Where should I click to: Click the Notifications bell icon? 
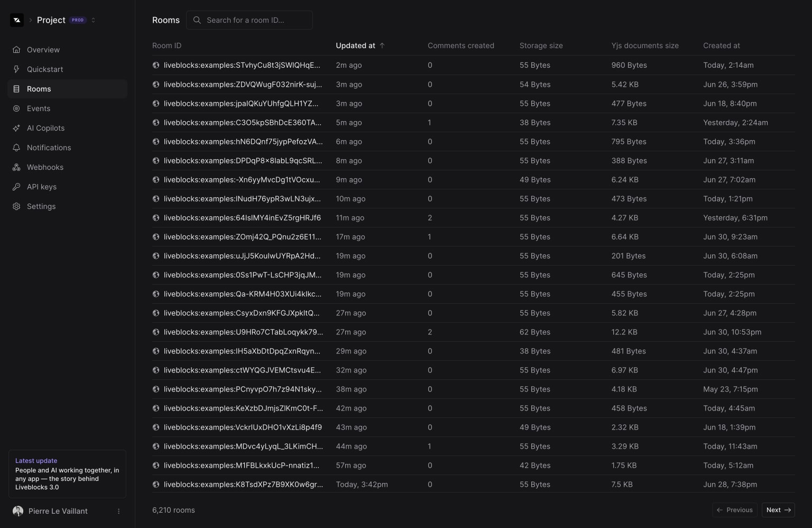tap(16, 148)
